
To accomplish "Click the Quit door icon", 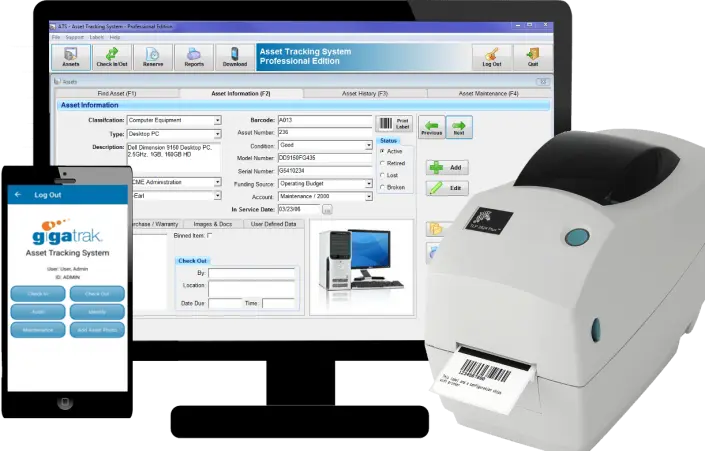I will click(533, 57).
